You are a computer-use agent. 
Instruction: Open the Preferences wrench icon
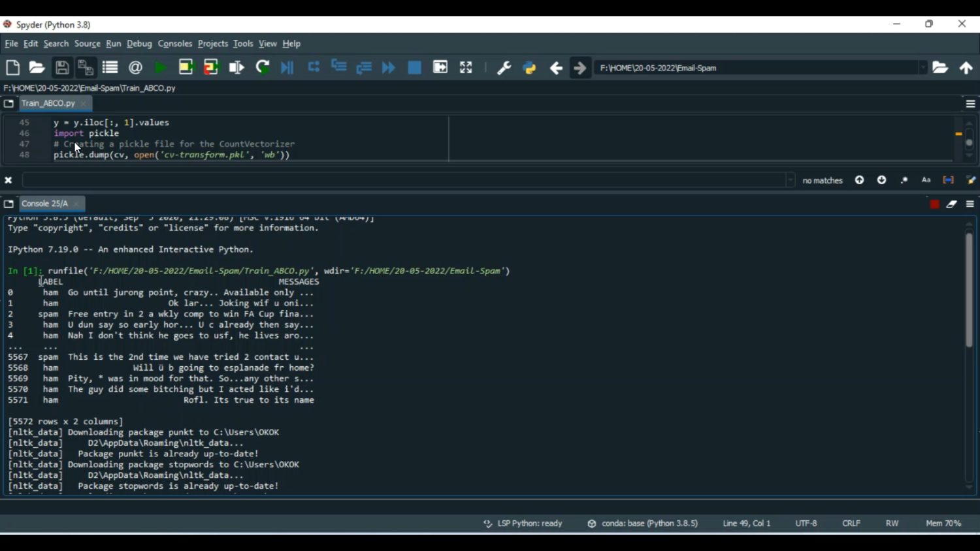point(504,68)
